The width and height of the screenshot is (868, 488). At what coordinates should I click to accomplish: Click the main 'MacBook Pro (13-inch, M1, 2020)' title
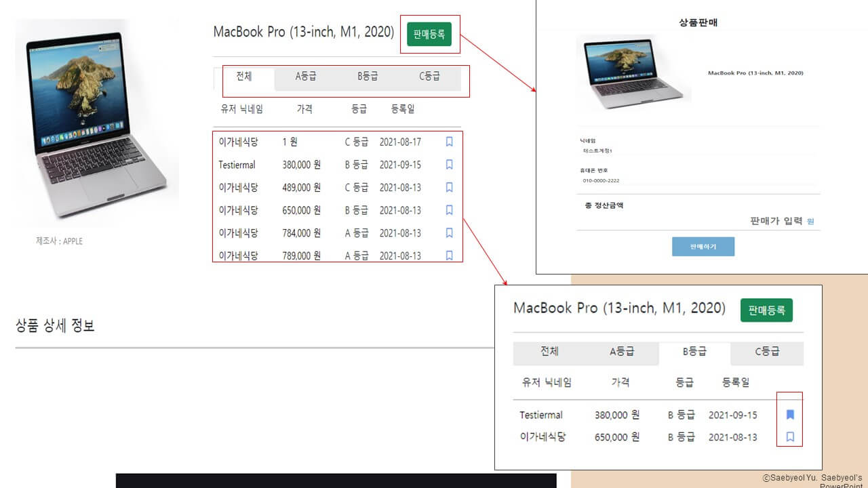click(x=304, y=32)
